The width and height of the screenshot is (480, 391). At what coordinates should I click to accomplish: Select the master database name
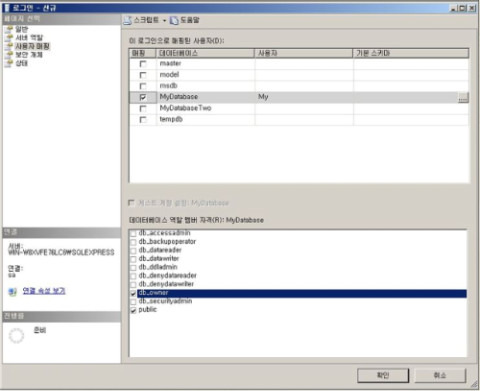tap(170, 63)
